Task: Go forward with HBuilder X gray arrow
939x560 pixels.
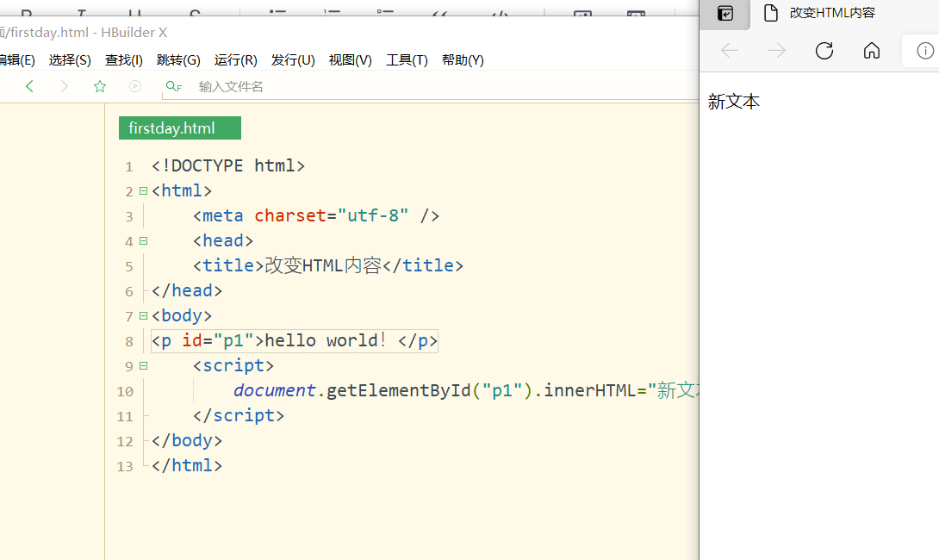Action: coord(64,86)
